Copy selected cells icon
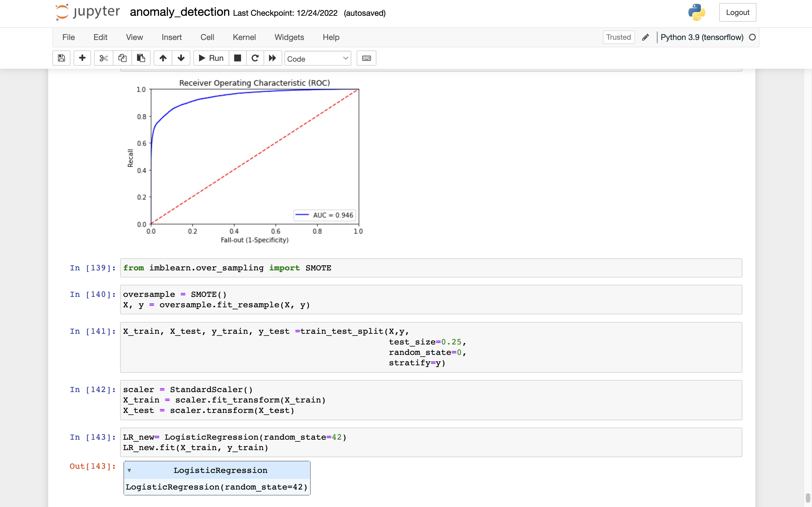Screen dimensions: 812x507 (122, 58)
